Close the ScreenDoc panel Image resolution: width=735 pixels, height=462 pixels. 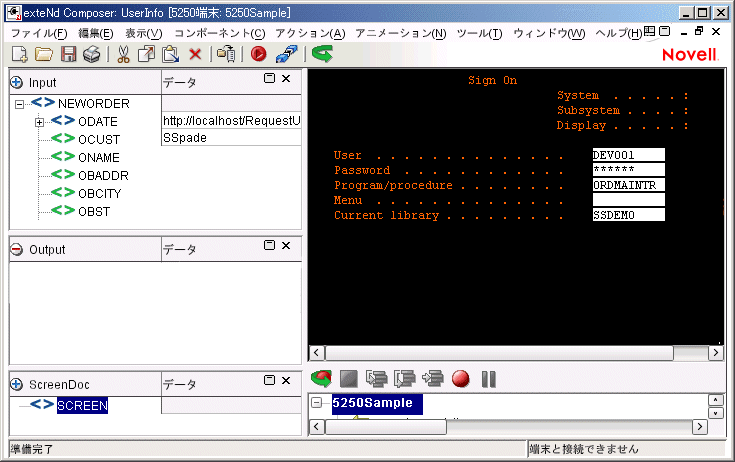[x=286, y=380]
